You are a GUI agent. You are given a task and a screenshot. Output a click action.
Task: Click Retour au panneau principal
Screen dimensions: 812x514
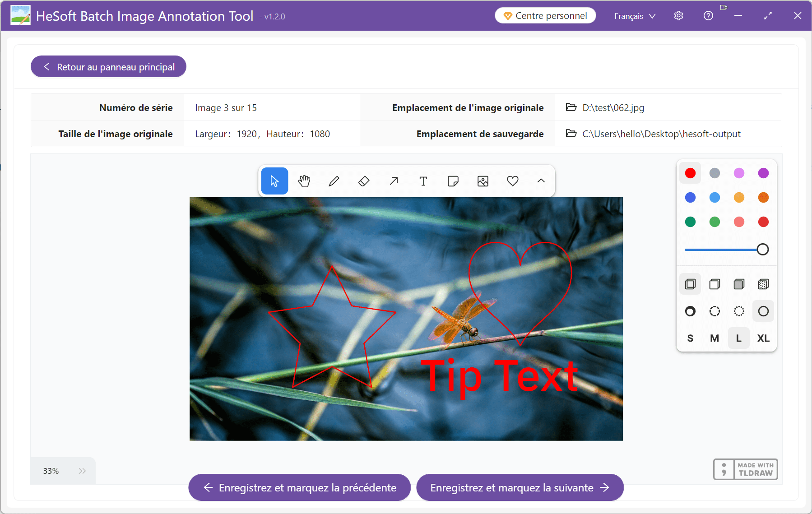tap(108, 67)
